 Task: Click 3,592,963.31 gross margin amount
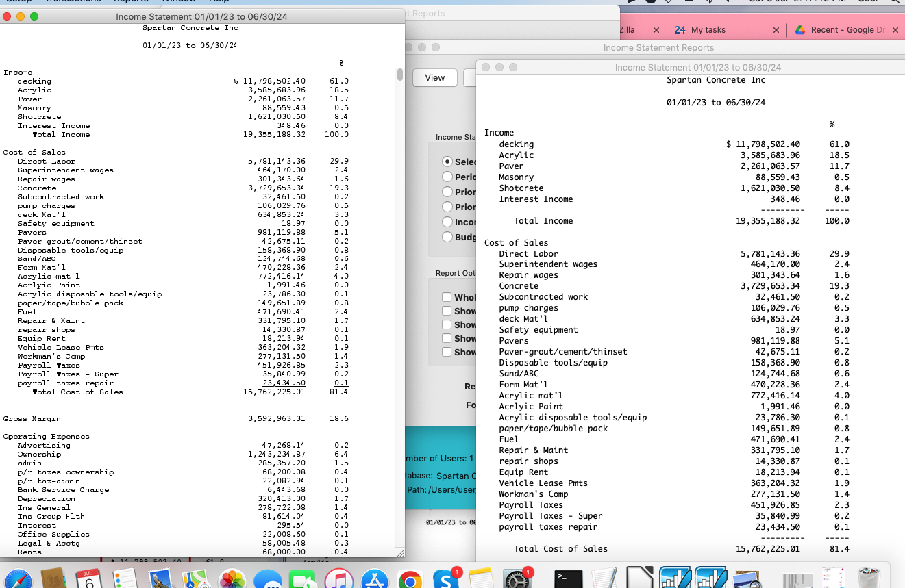277,419
